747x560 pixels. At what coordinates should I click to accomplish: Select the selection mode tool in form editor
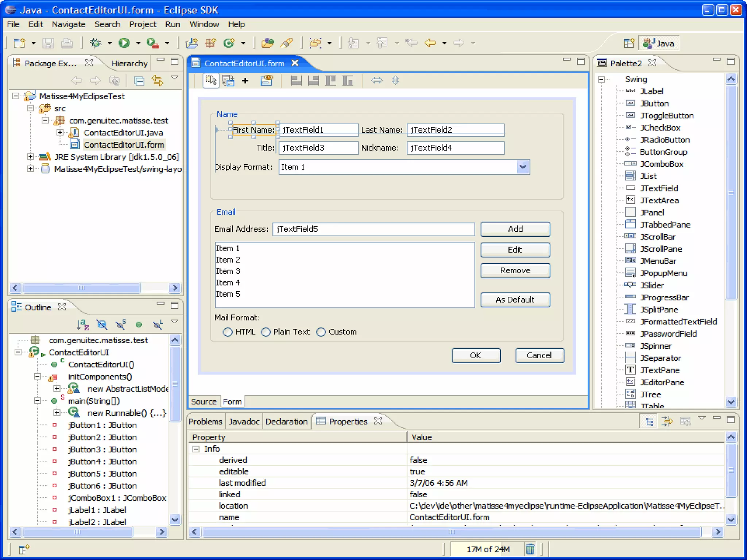[x=211, y=80]
